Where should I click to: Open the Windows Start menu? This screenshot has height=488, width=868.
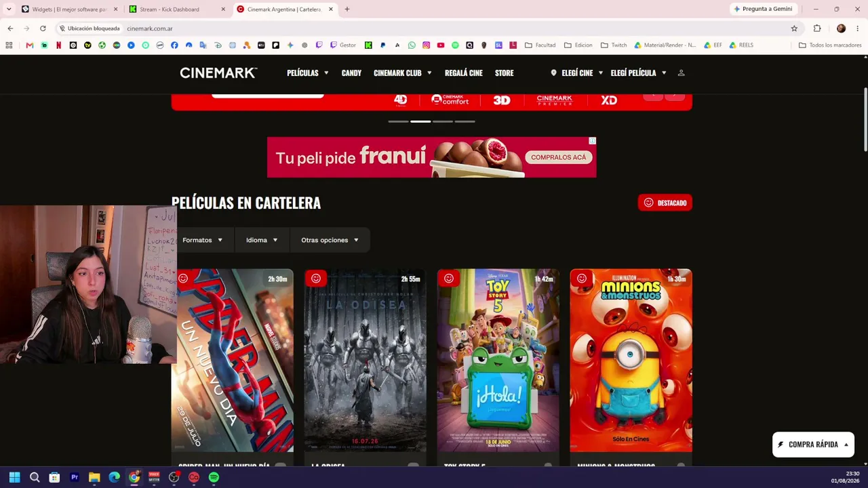14,477
